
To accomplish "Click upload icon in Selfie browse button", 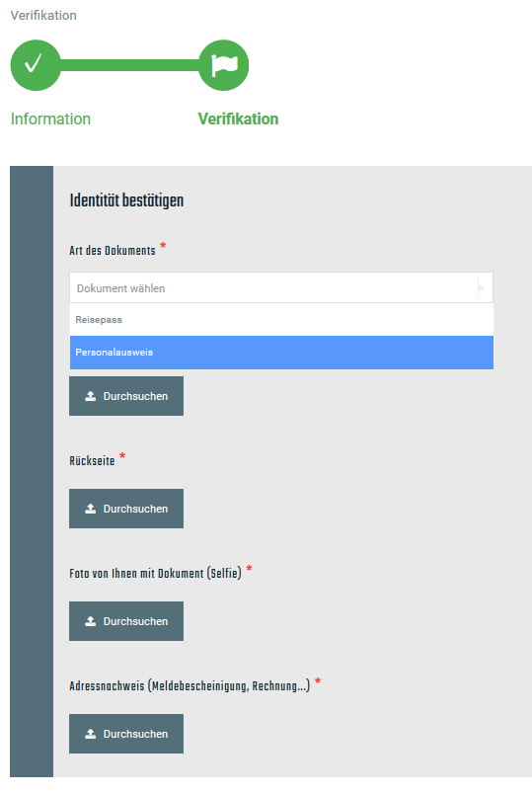I will 91,621.
